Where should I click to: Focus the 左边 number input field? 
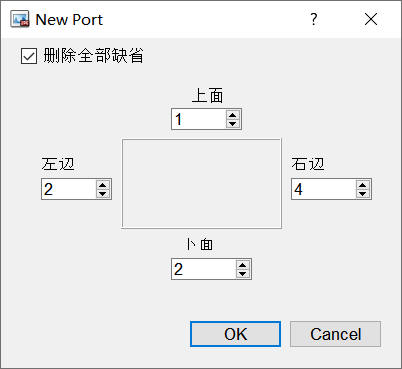69,189
